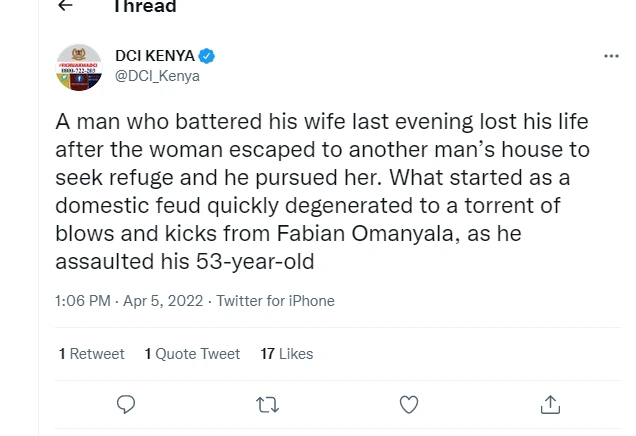Viewport: 636px width, 436px height.
Task: Share the tweet with upload icon
Action: point(550,405)
